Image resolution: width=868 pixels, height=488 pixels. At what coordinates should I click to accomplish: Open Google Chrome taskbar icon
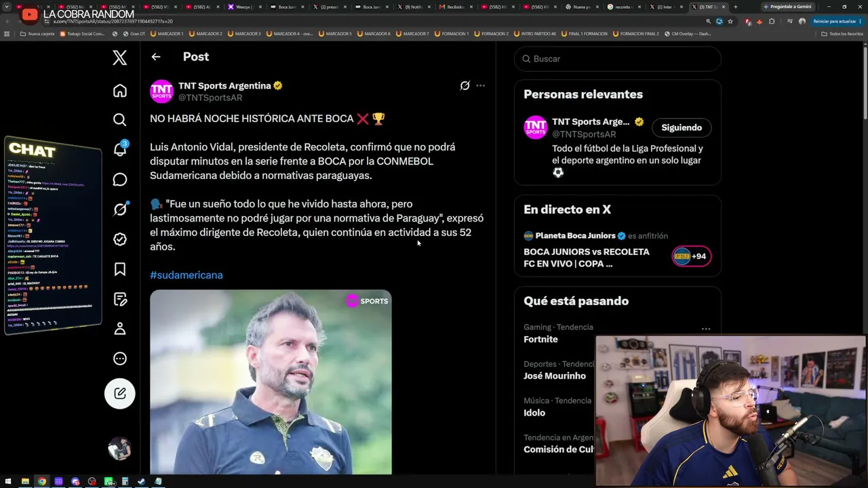tap(42, 482)
